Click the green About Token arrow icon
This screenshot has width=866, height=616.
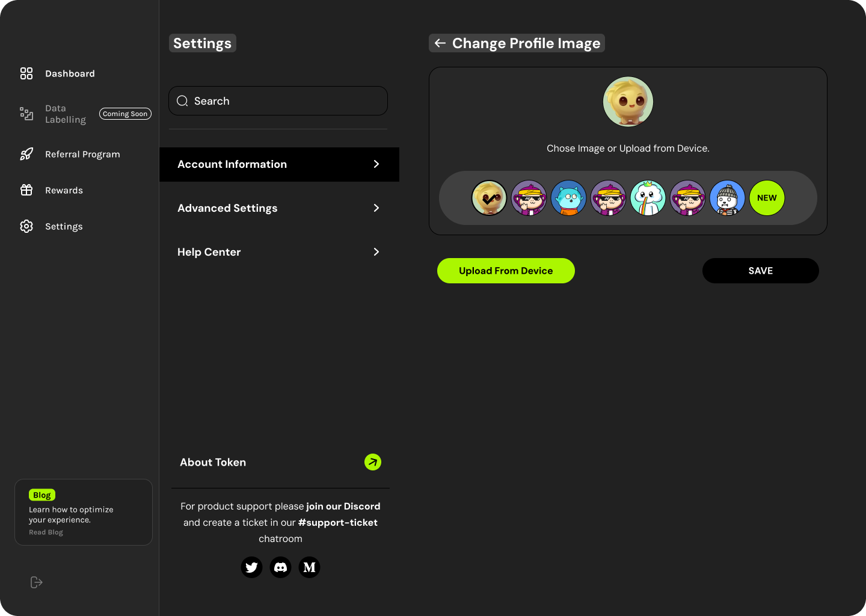tap(373, 462)
